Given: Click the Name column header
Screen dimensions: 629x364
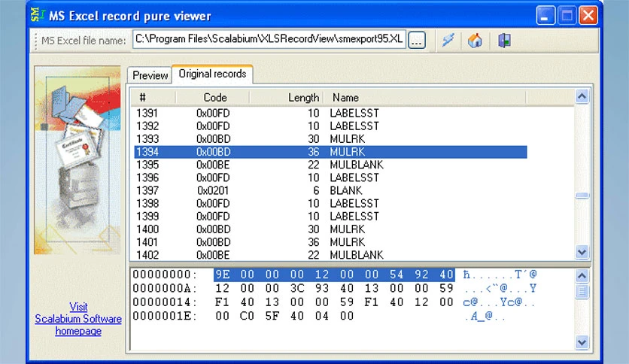Looking at the screenshot, I should (x=424, y=98).
